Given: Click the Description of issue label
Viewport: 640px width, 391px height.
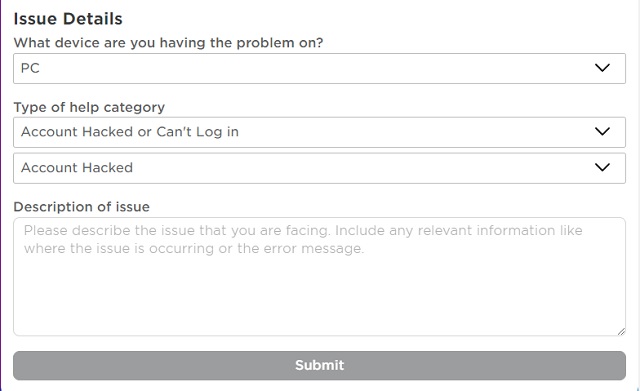Looking at the screenshot, I should [x=82, y=207].
